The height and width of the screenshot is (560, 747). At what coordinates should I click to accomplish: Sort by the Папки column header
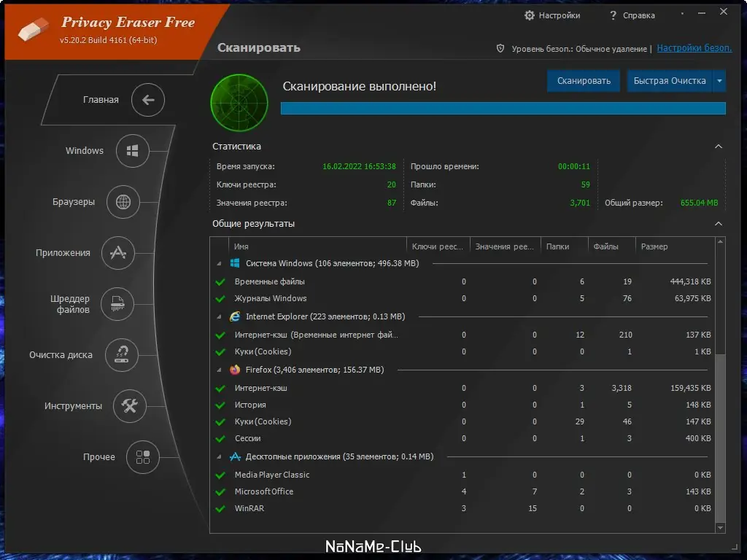[x=565, y=246]
